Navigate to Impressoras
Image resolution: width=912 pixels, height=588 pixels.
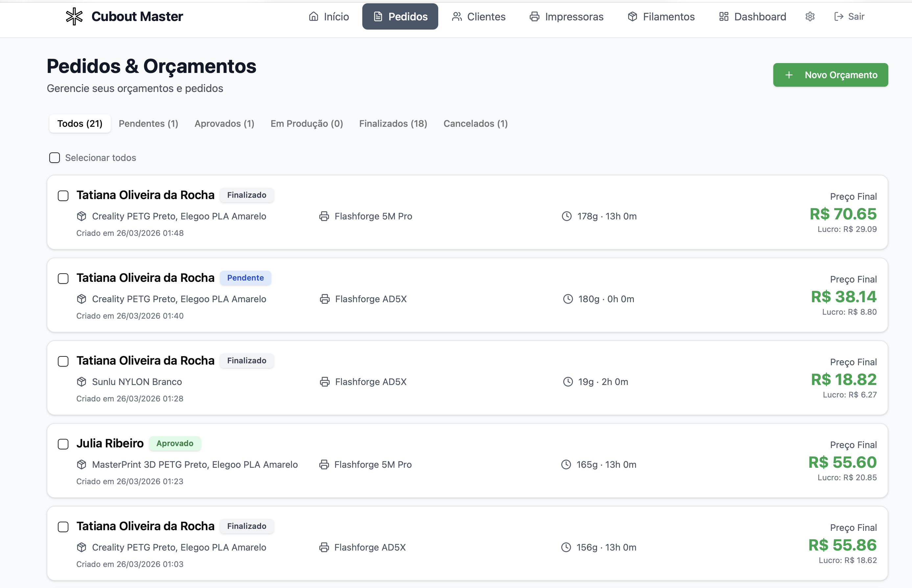pyautogui.click(x=566, y=16)
